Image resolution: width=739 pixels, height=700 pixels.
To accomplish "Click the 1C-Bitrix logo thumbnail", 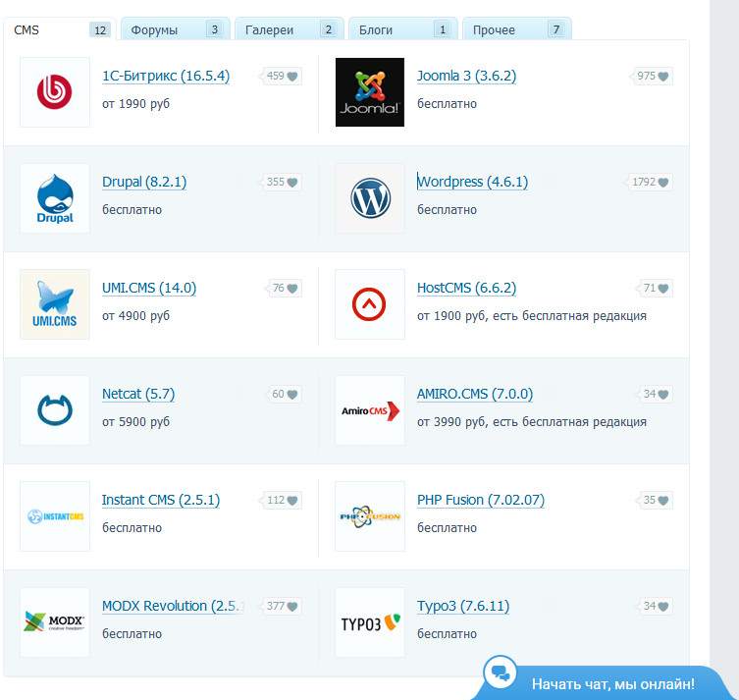I will point(55,92).
